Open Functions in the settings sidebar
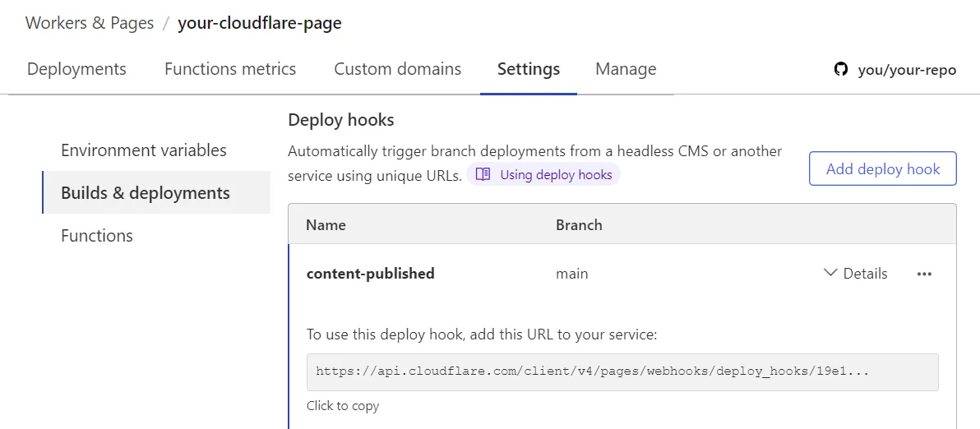Screen dimensions: 980x429 point(97,236)
